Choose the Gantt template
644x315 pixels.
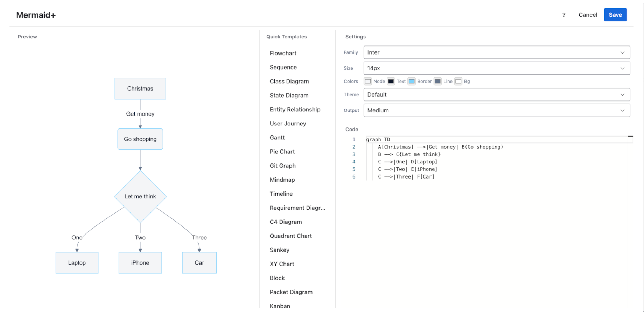(x=277, y=138)
